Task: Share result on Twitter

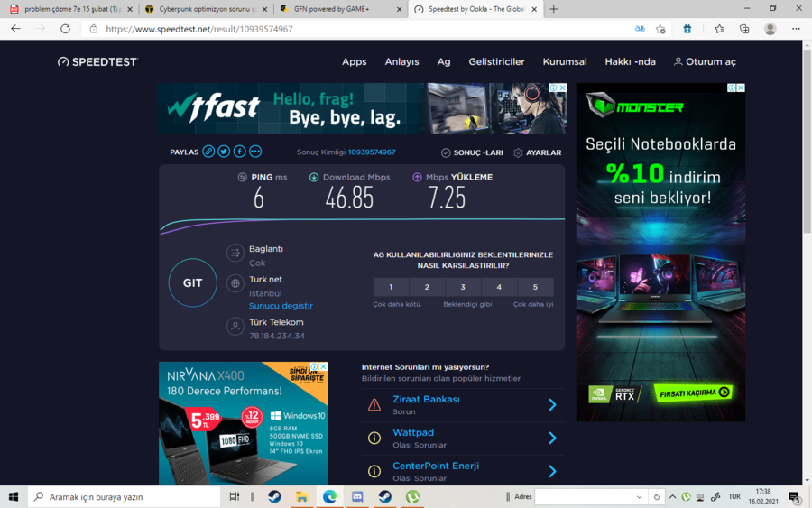Action: 224,152
